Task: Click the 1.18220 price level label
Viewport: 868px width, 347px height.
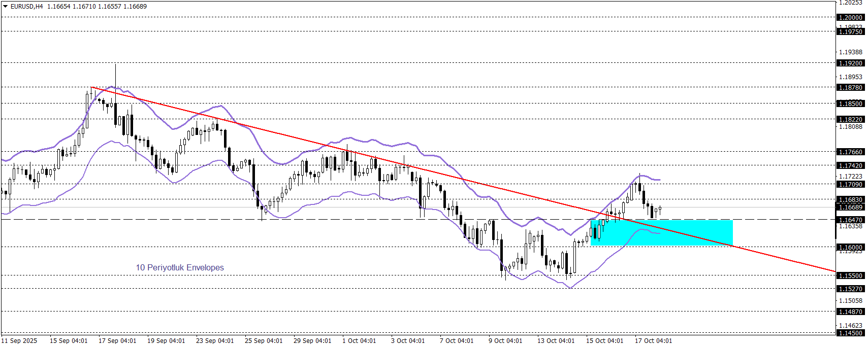Action: pos(850,119)
